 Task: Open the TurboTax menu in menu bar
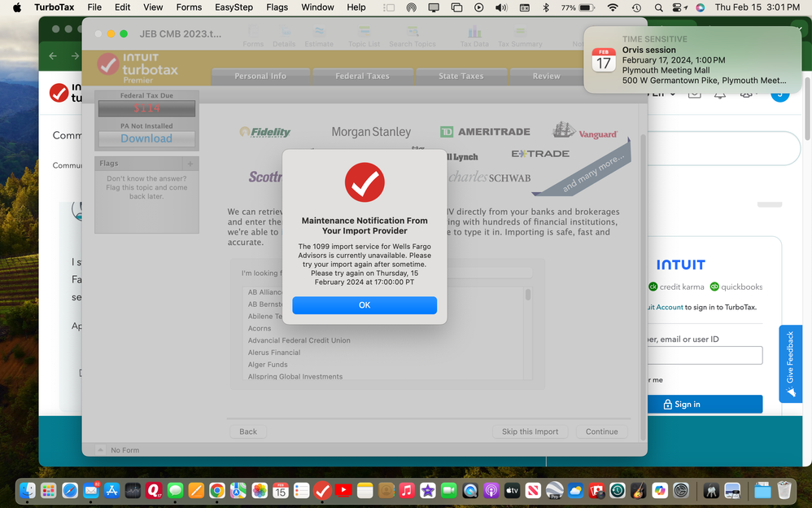[55, 7]
